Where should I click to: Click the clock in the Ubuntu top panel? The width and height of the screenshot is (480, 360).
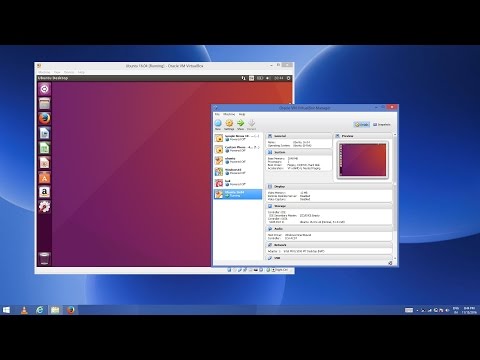(x=279, y=78)
